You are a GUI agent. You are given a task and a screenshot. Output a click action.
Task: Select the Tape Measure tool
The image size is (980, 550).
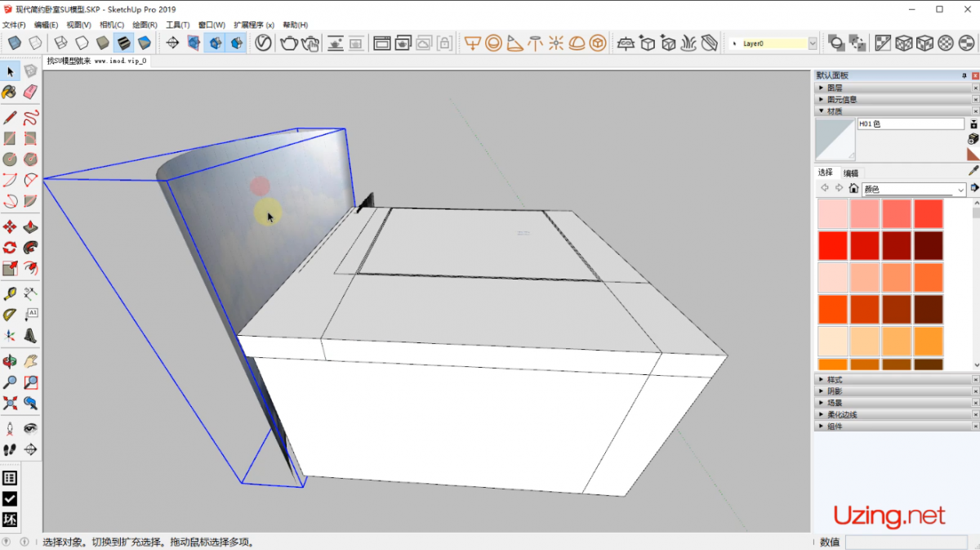[x=10, y=293]
